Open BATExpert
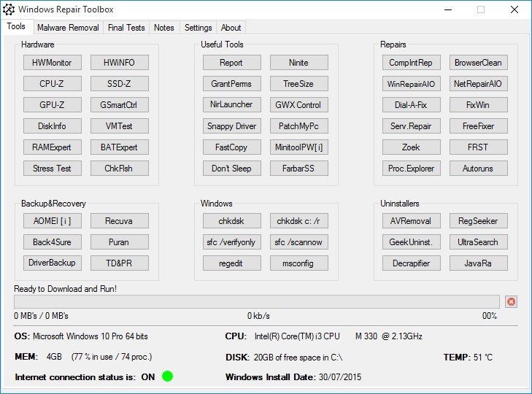The image size is (532, 394). (x=120, y=147)
